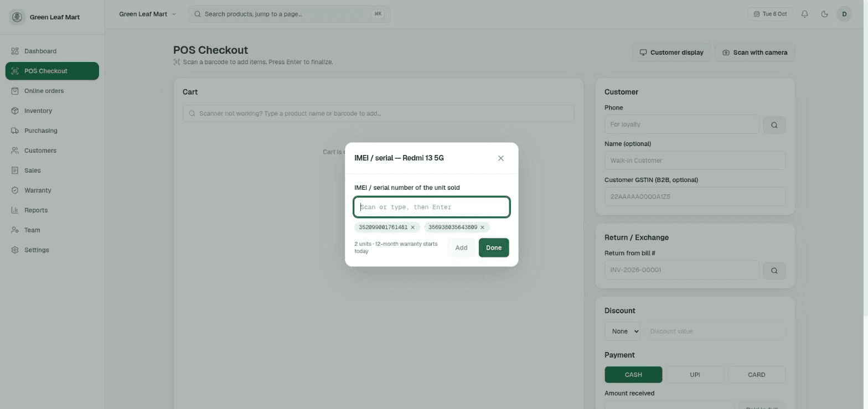Open Customers page
868x409 pixels.
click(x=52, y=151)
